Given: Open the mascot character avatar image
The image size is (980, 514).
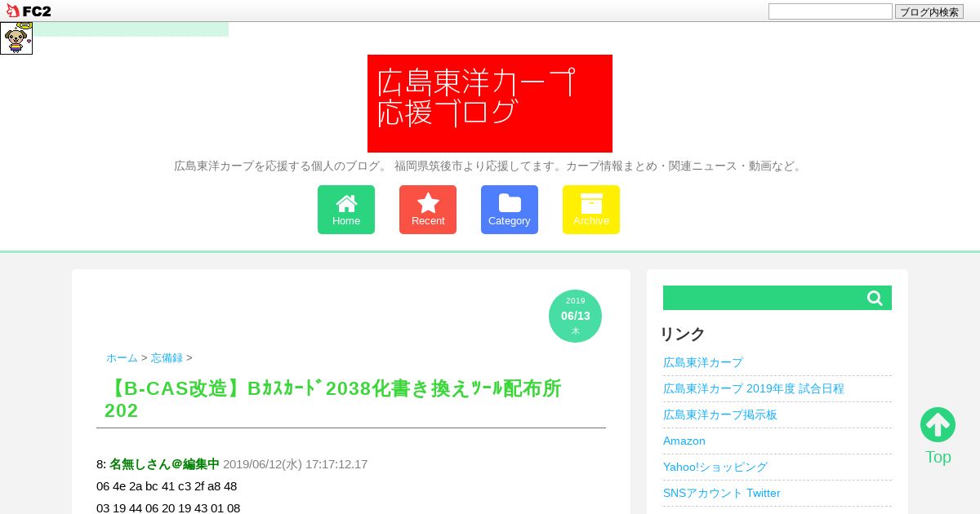Looking at the screenshot, I should click(16, 38).
